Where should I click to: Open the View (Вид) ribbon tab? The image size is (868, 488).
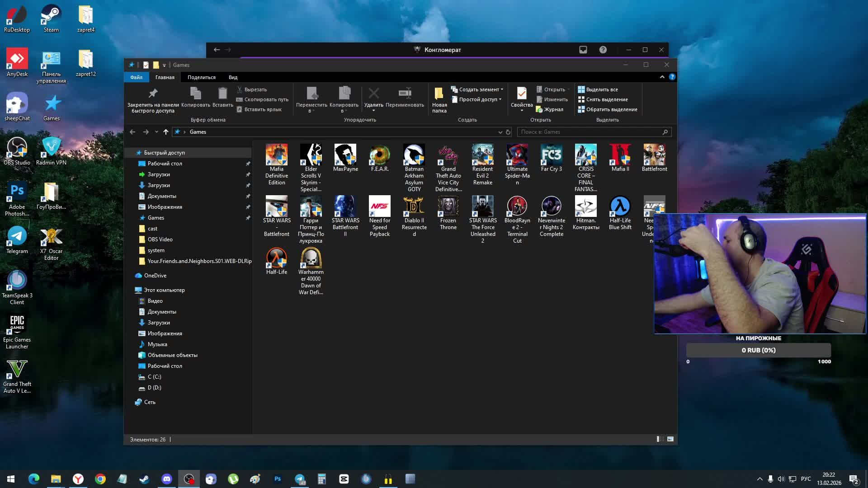click(x=233, y=77)
